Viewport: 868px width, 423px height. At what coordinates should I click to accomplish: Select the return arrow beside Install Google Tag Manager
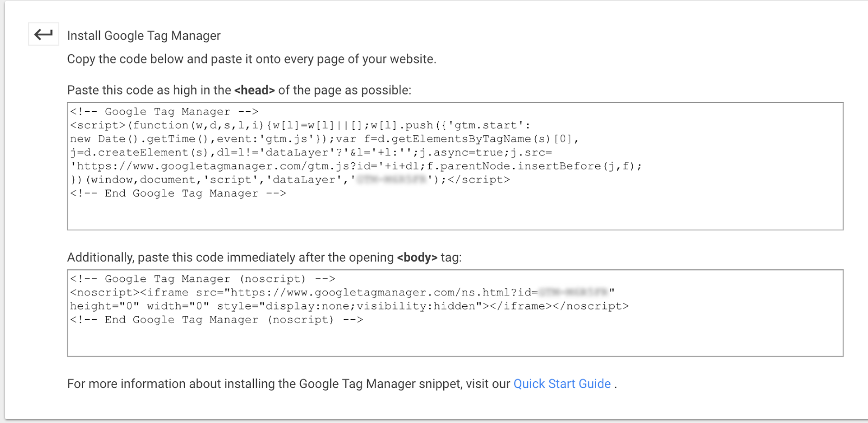point(43,34)
